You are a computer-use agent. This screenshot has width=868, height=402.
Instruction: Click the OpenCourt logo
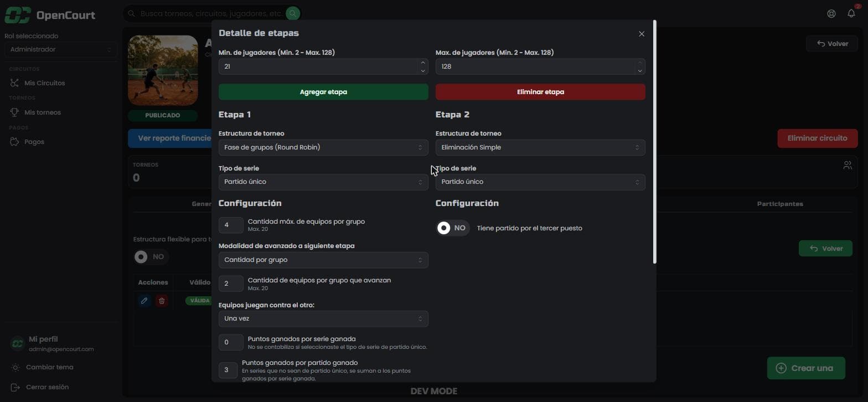[50, 15]
